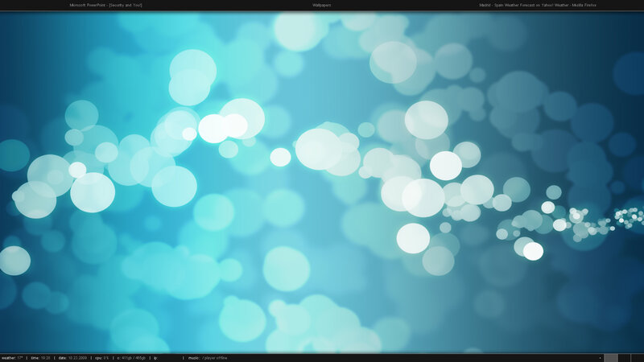This screenshot has height=362, width=644.
Task: Select the cpu usage status entry
Action: tap(102, 358)
